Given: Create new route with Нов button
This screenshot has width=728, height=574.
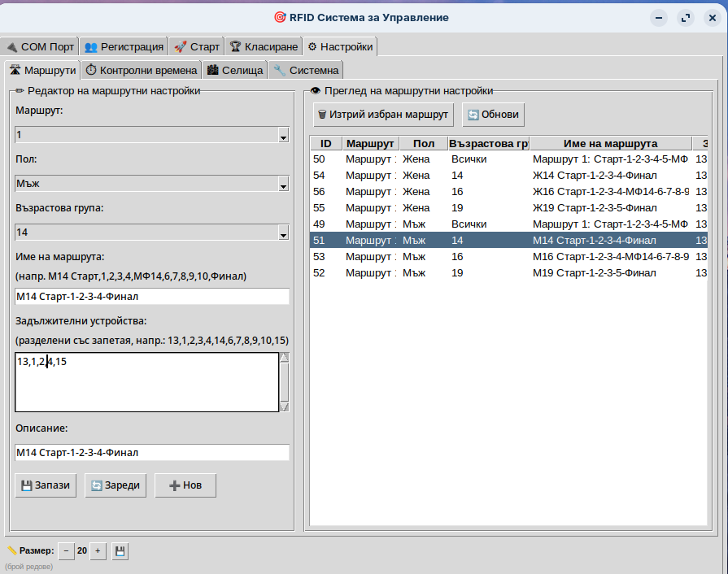Looking at the screenshot, I should click(185, 485).
